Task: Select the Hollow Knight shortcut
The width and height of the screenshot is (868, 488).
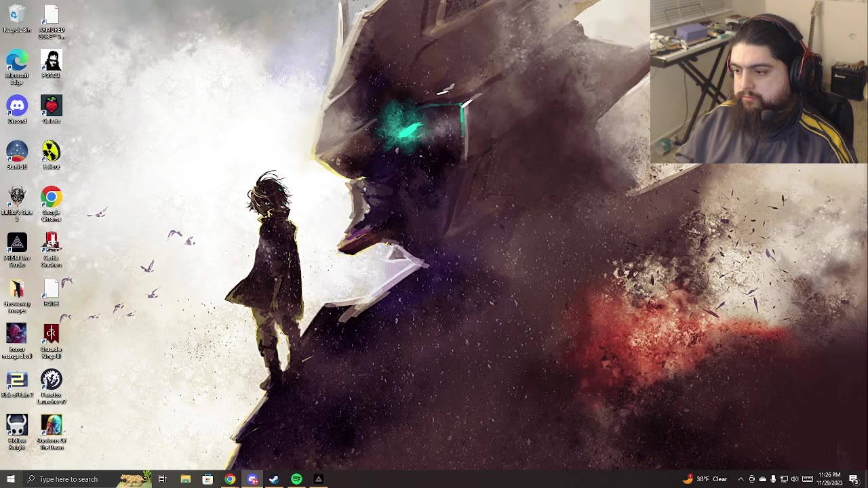Action: tap(17, 432)
